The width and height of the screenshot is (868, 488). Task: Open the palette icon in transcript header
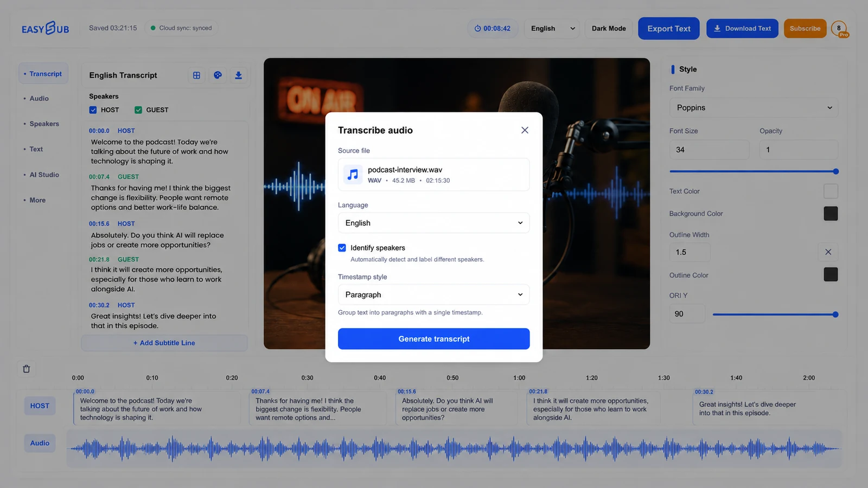coord(218,75)
